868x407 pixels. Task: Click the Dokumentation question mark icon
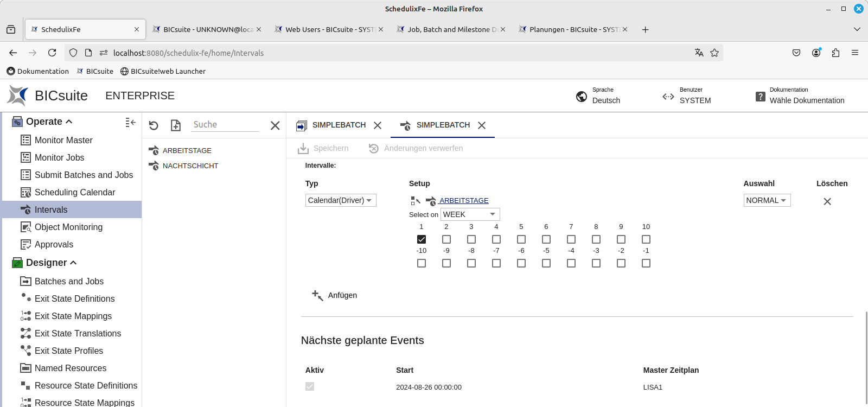tap(761, 97)
